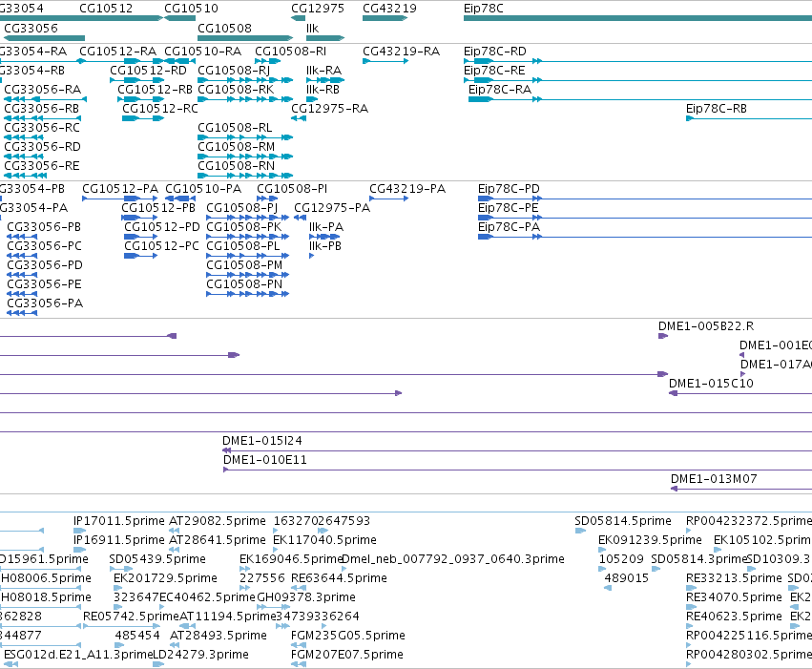Viewport: 812px width, 669px height.
Task: Click transcript Ilk-RB
Action: pyautogui.click(x=323, y=90)
